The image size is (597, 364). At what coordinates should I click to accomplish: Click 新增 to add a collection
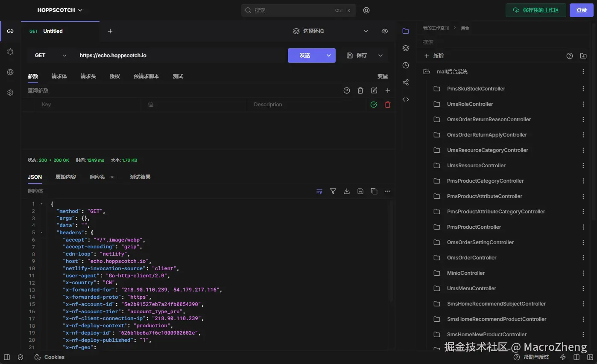pos(434,56)
